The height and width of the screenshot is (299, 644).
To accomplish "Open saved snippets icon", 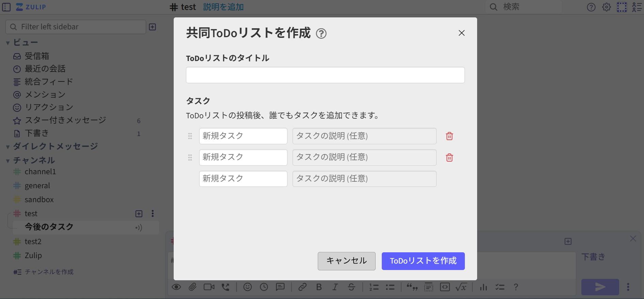I will [280, 287].
